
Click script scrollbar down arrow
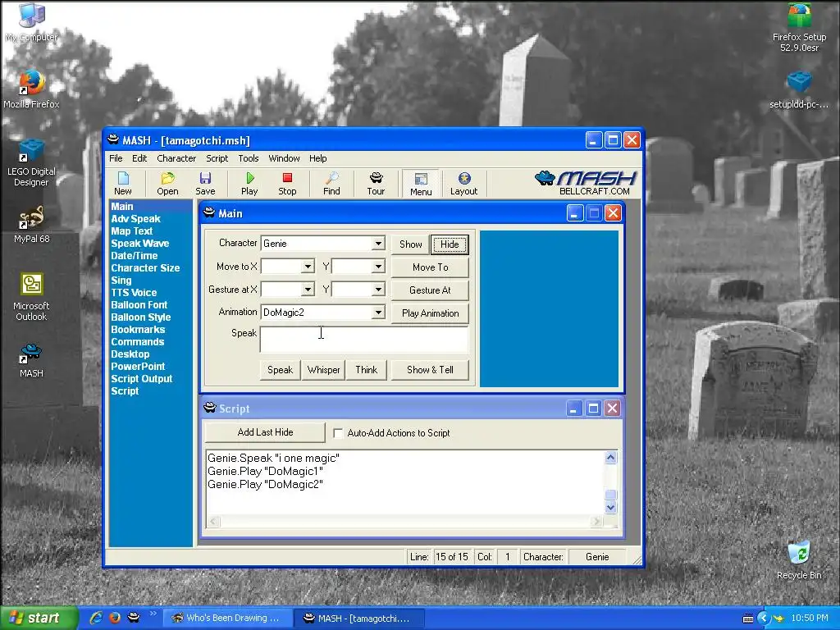click(610, 507)
